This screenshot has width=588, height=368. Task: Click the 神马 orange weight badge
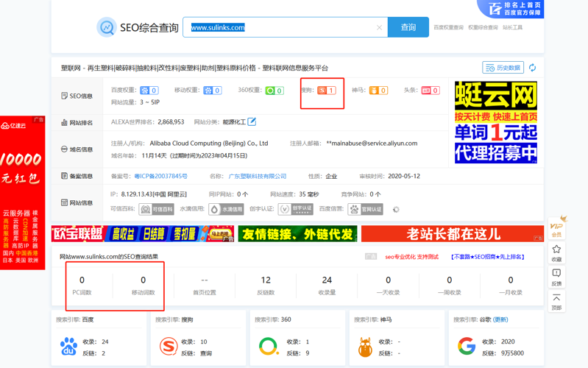click(378, 91)
